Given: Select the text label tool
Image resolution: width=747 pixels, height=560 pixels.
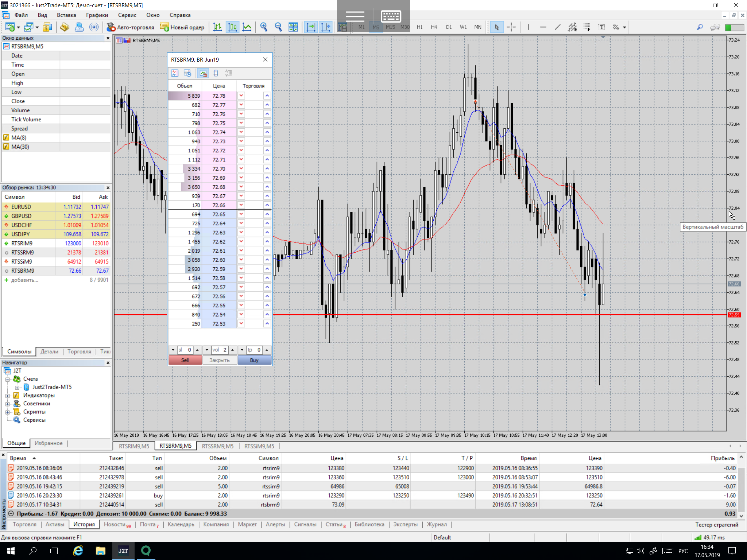Looking at the screenshot, I should (x=601, y=27).
